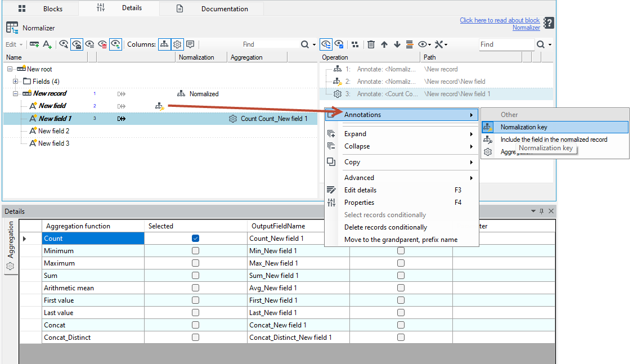Click the add field icon (A with plus)
Screen dimensions: 633x364
tap(47, 44)
